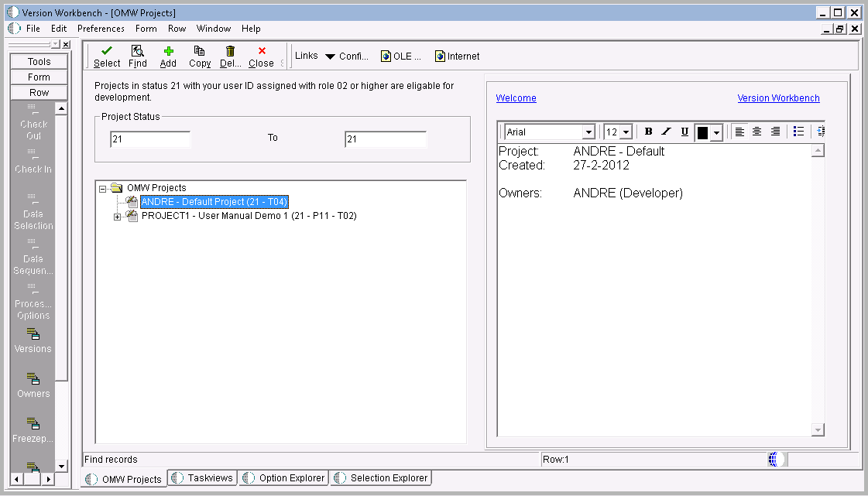Click the Project Status To input field
868x496 pixels.
tap(385, 138)
